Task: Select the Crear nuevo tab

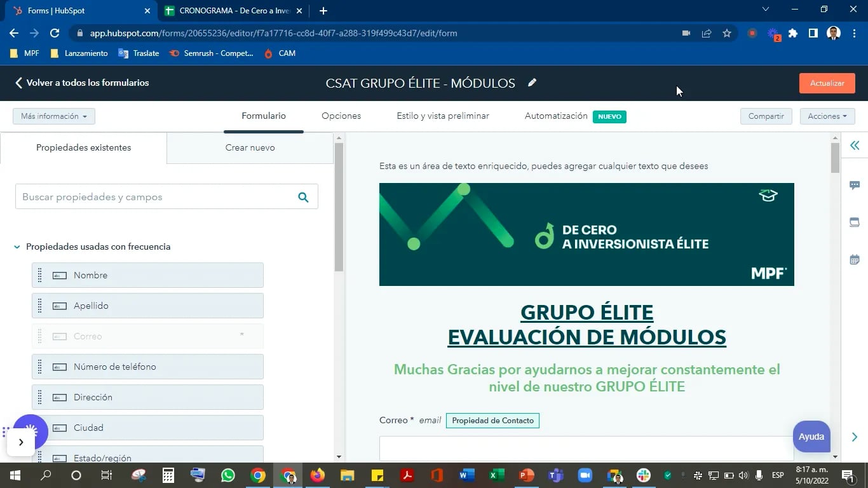Action: [250, 147]
